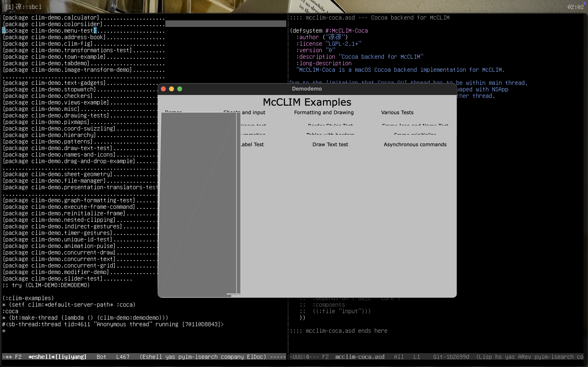Open the "Label Test" demo
Viewport: 588px width, 367px height.
(252, 144)
